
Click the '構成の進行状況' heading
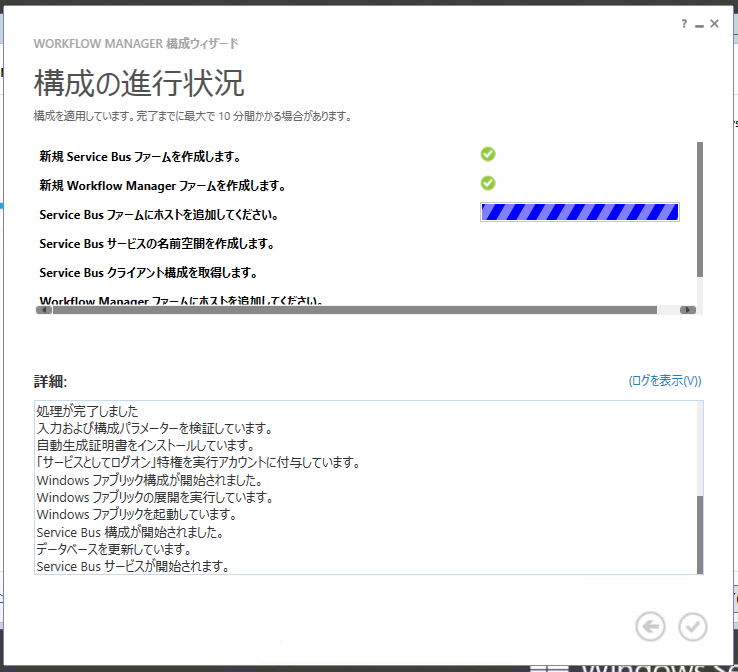139,83
